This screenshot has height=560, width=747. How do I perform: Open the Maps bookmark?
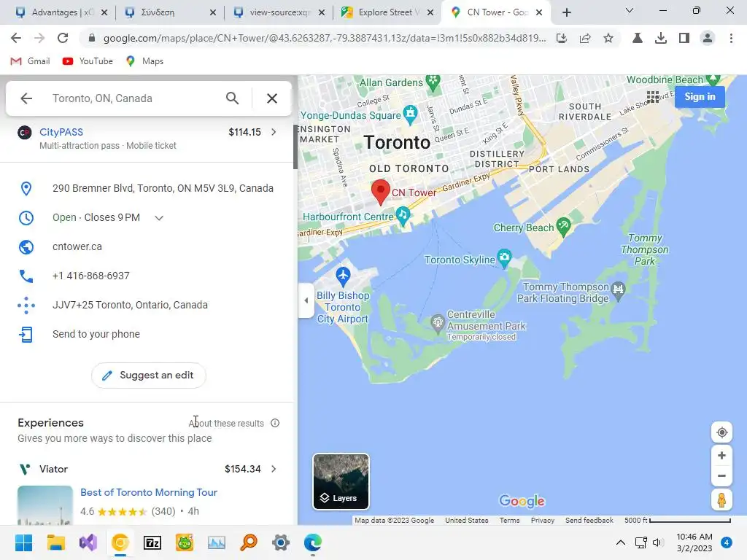(x=144, y=61)
